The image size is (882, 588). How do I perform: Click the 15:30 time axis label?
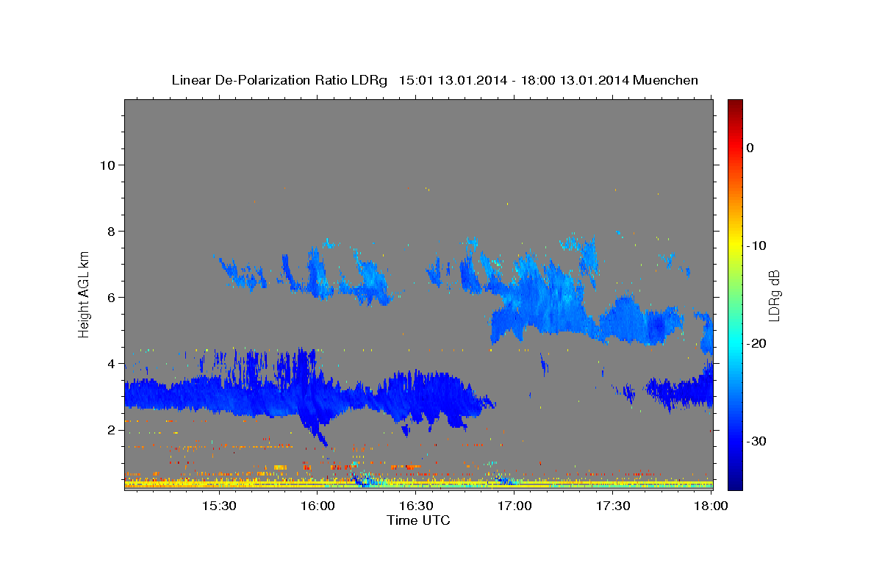[x=219, y=506]
